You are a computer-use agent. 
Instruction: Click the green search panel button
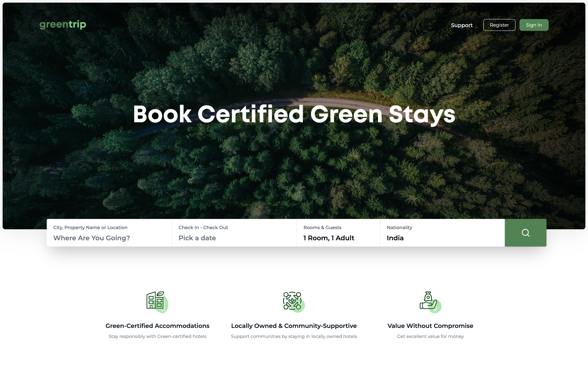pyautogui.click(x=525, y=233)
